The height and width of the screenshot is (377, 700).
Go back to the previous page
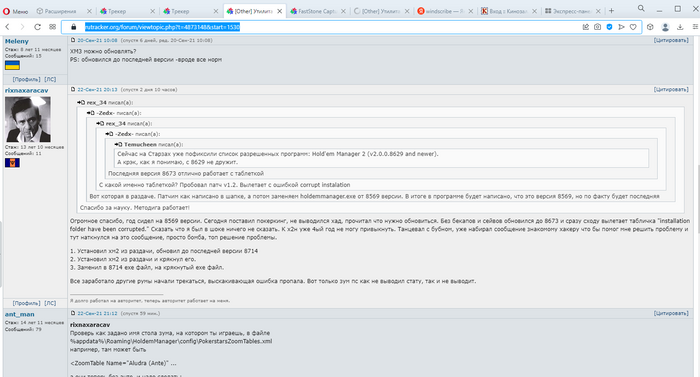point(8,27)
